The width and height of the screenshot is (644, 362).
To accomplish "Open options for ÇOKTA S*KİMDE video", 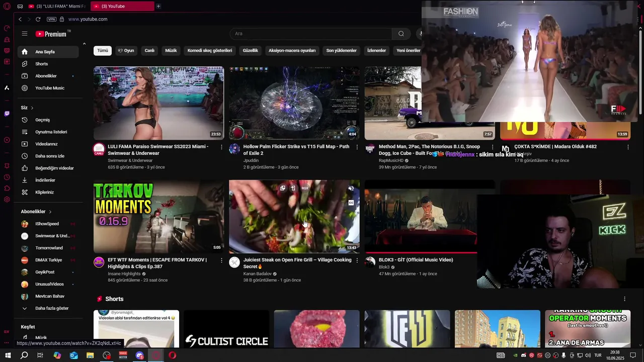I will point(628,147).
